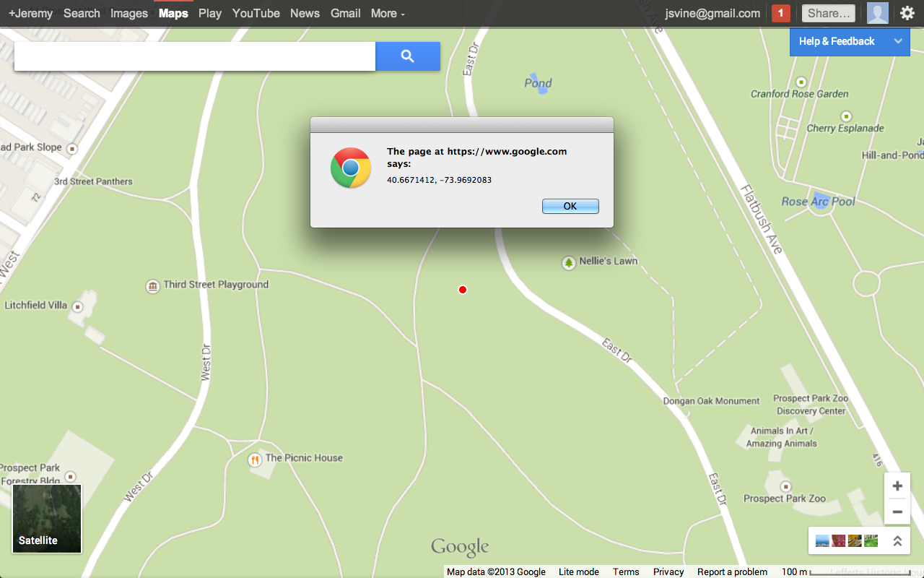Select the Nellie's Lawn tree marker icon

coord(569,262)
